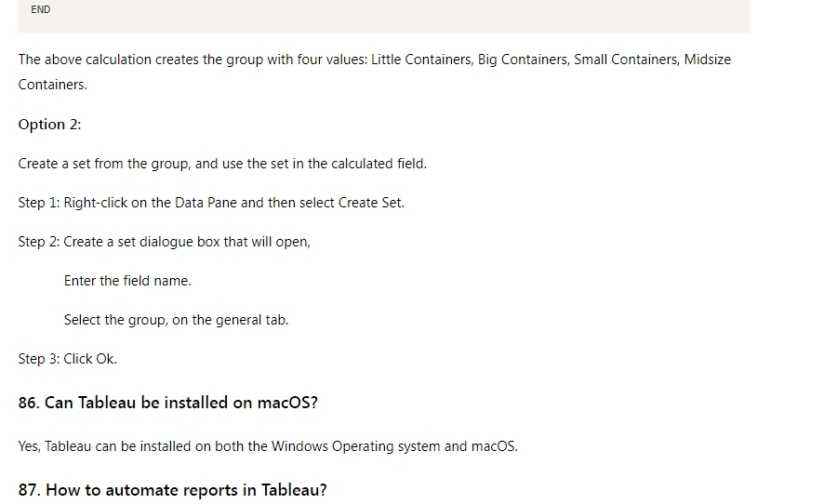Viewport: 837px width, 504px height.
Task: Click the line 'Step 3: Click Ok.'
Action: 67,359
